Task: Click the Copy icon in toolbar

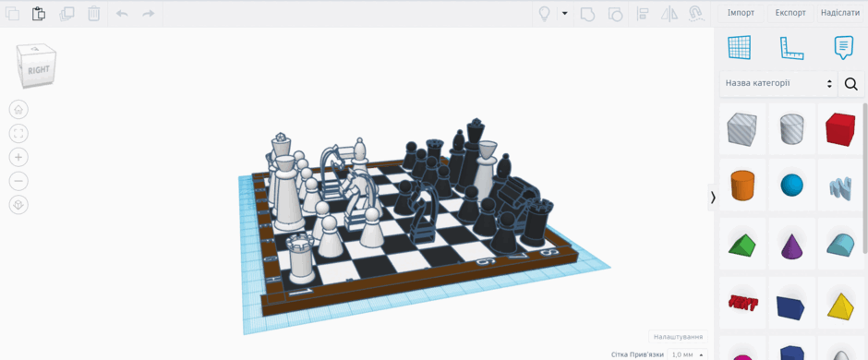Action: pyautogui.click(x=12, y=13)
